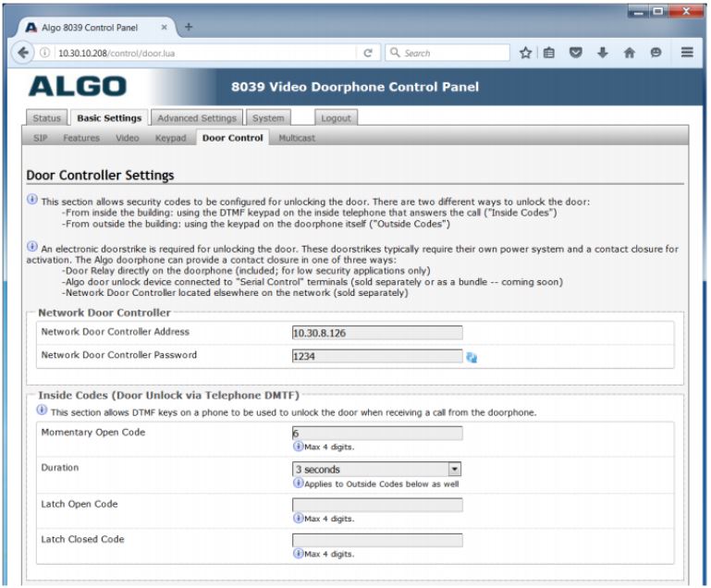Screen dimensions: 711x588
Task: Click the Network Door Controller Password field
Action: click(x=377, y=356)
